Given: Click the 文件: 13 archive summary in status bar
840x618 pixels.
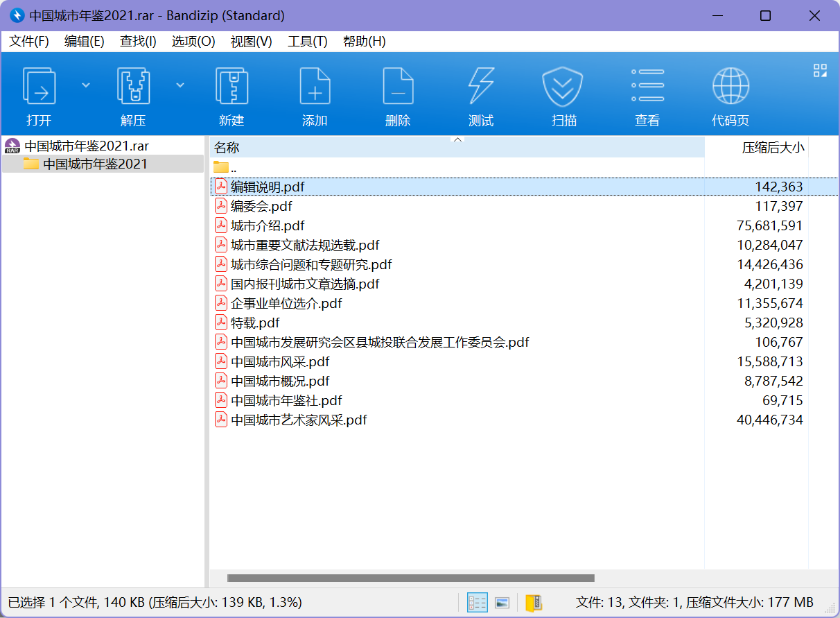Looking at the screenshot, I should pos(694,602).
